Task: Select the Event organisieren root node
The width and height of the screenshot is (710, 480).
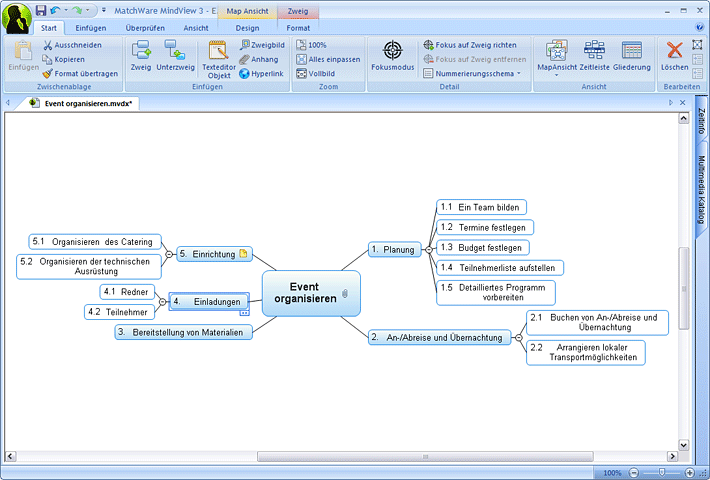Action: [311, 293]
